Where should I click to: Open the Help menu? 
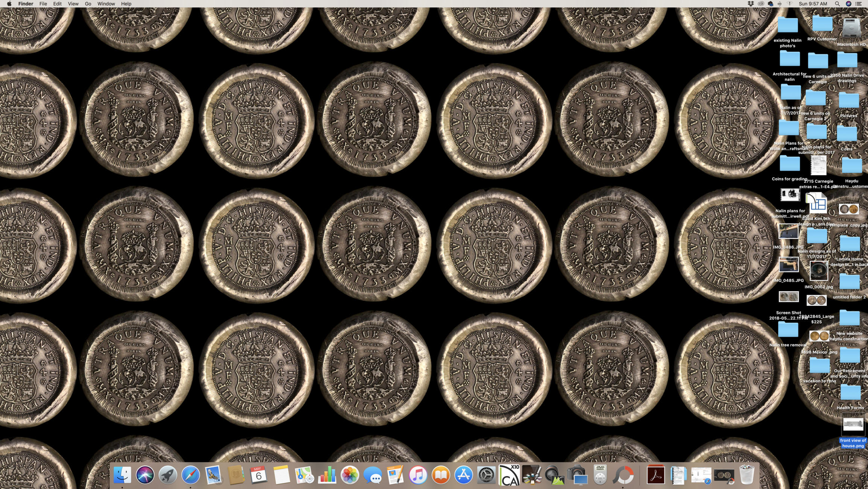pos(126,4)
